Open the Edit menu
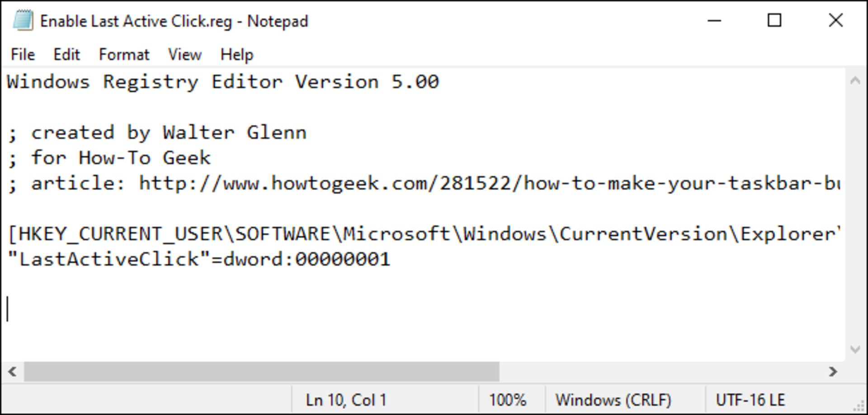 tap(66, 55)
